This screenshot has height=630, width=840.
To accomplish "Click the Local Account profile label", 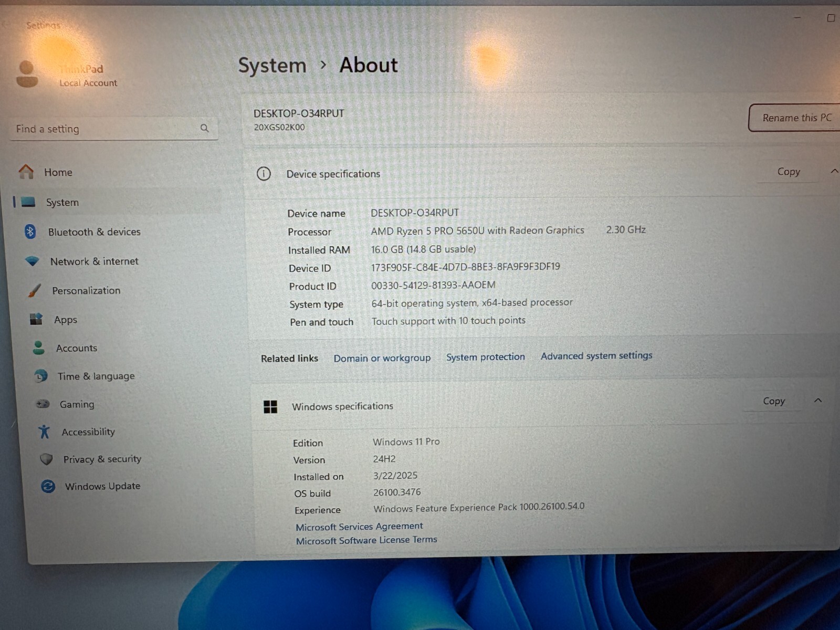I will [88, 83].
